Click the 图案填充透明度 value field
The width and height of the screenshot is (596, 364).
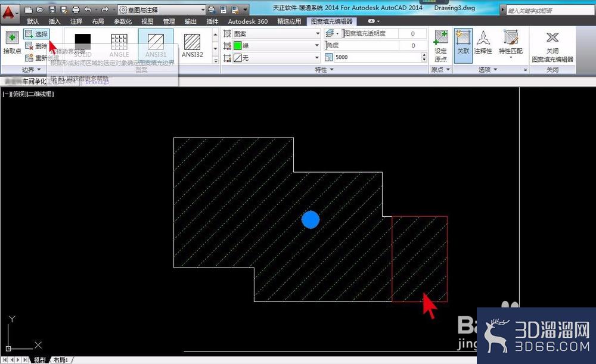pyautogui.click(x=412, y=34)
